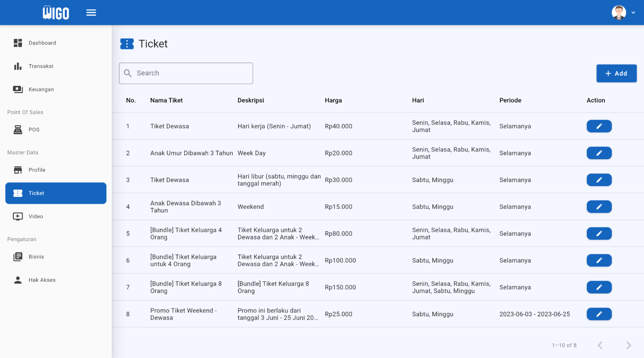Select Transaksi from the navigation menu
Screen dimensions: 644x358
41,66
